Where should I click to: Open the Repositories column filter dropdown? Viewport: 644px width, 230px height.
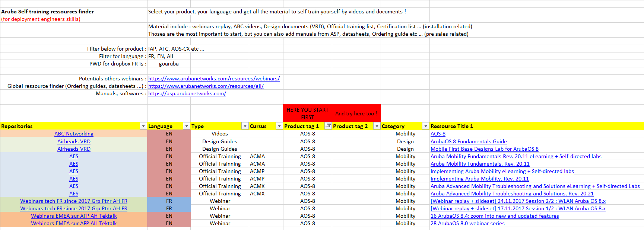point(143,126)
